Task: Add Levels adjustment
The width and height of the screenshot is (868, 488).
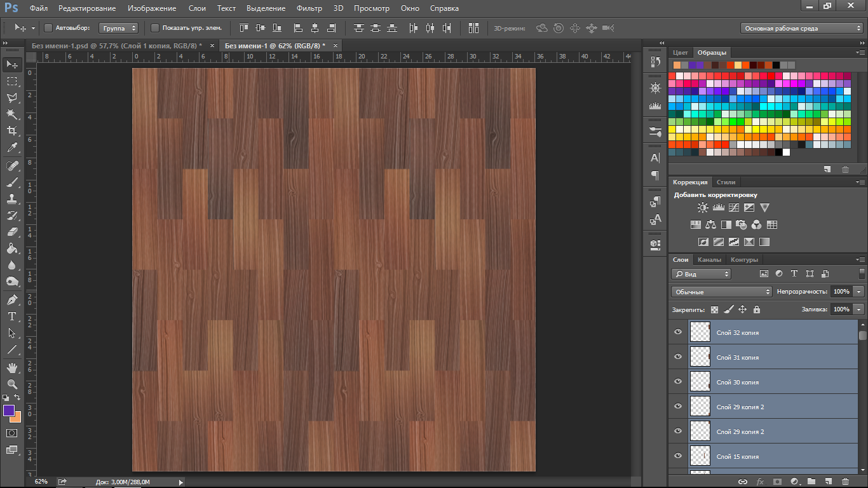Action: tap(719, 208)
